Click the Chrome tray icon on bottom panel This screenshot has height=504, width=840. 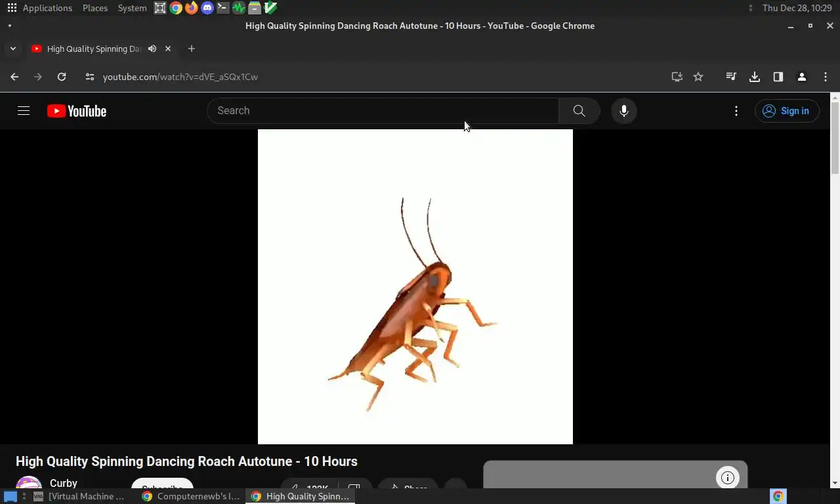click(x=778, y=496)
